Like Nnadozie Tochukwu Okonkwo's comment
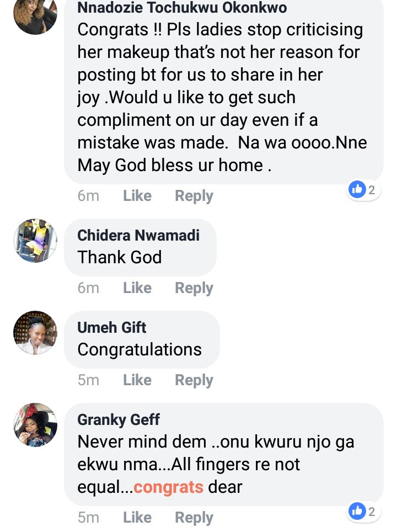The height and width of the screenshot is (532, 397). point(137,196)
